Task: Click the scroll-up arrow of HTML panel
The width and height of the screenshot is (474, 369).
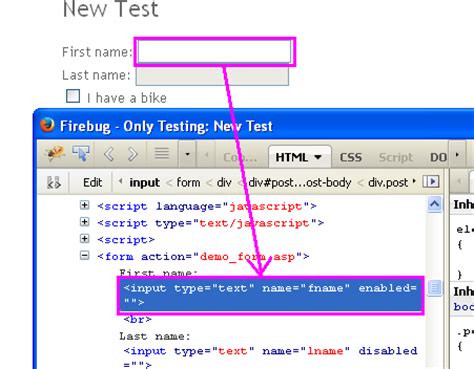Action: click(434, 204)
